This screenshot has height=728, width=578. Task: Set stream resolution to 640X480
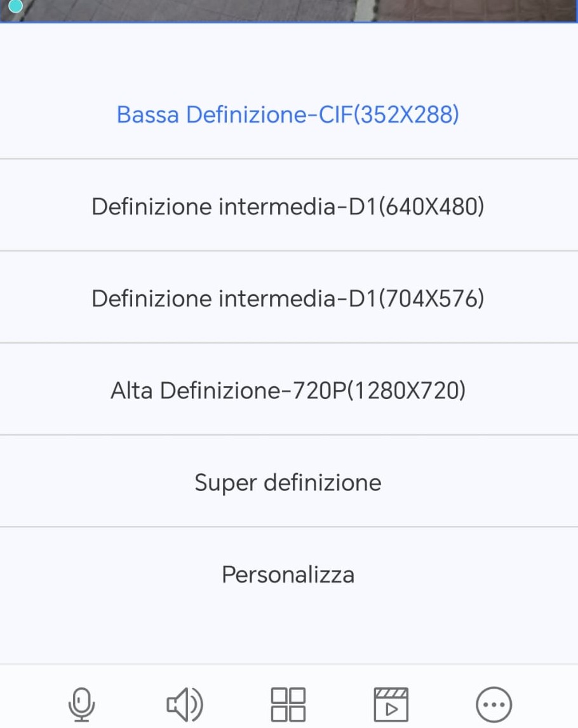click(288, 206)
